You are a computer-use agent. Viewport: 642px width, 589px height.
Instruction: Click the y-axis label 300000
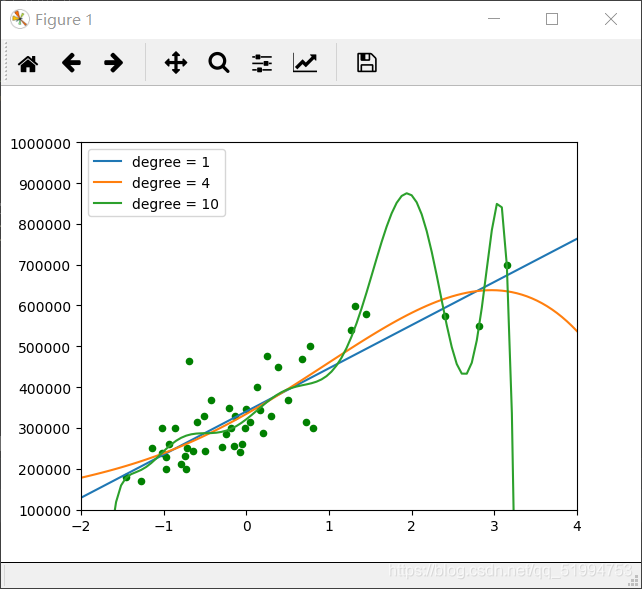(45, 429)
